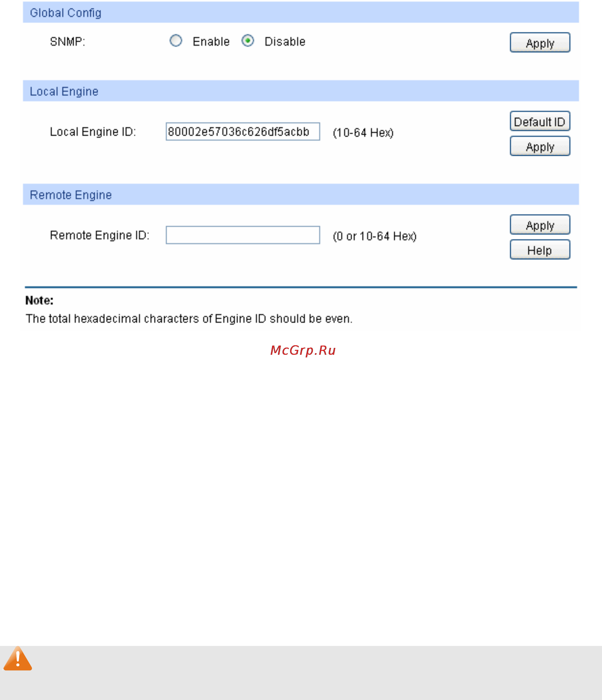
Task: Focus the Local Engine ID input field
Action: point(243,132)
